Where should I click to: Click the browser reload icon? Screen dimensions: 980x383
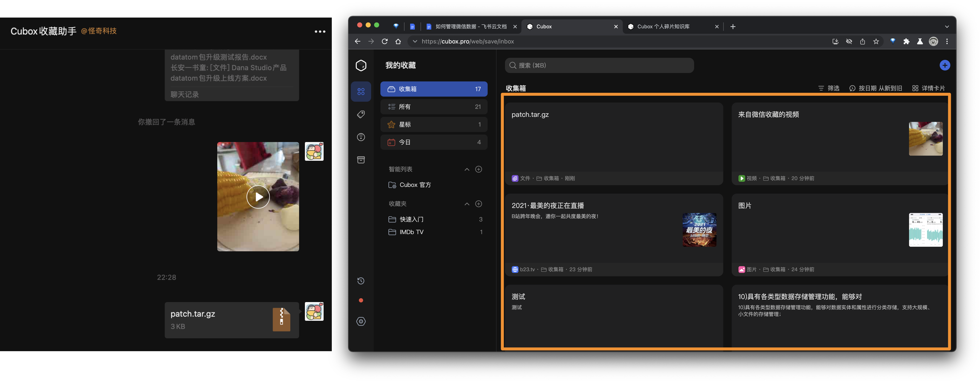(x=385, y=41)
